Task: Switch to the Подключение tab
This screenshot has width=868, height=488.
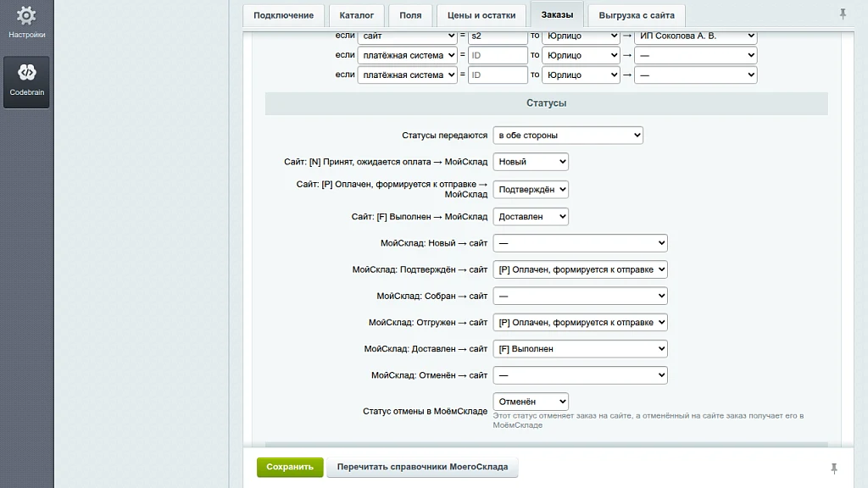Action: click(283, 15)
